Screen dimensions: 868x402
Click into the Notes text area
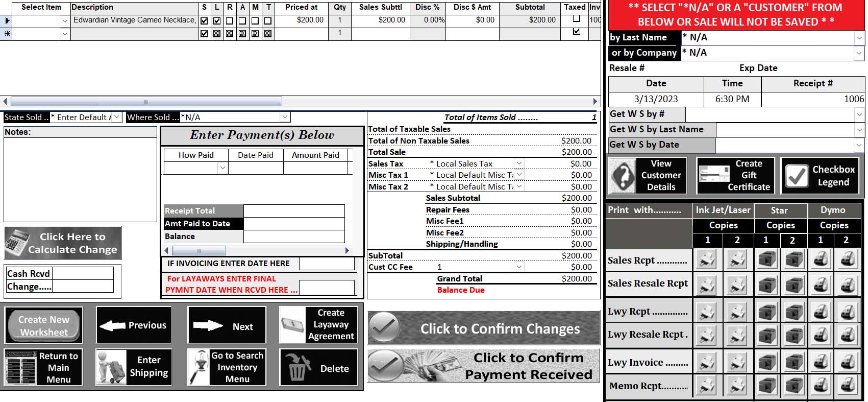tap(80, 179)
